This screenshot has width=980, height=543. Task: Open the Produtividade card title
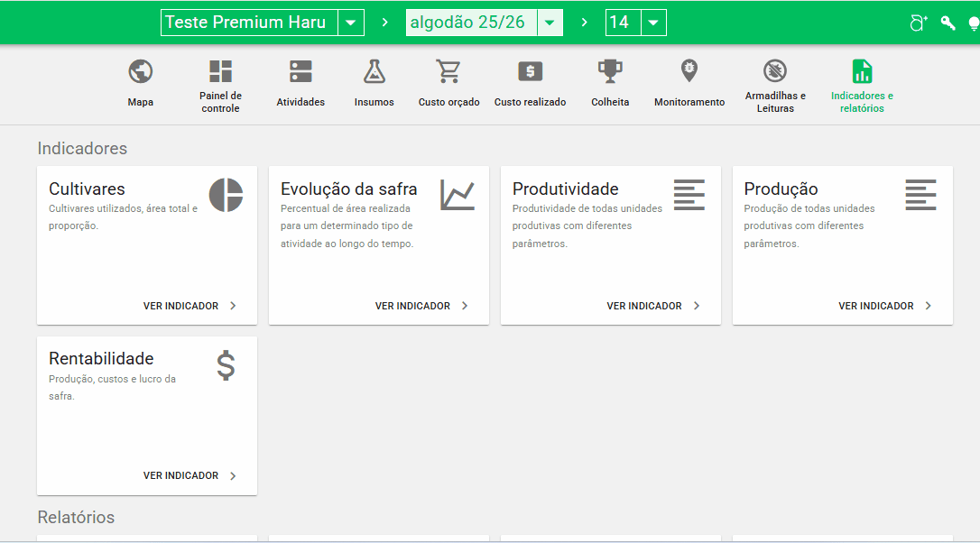[566, 189]
